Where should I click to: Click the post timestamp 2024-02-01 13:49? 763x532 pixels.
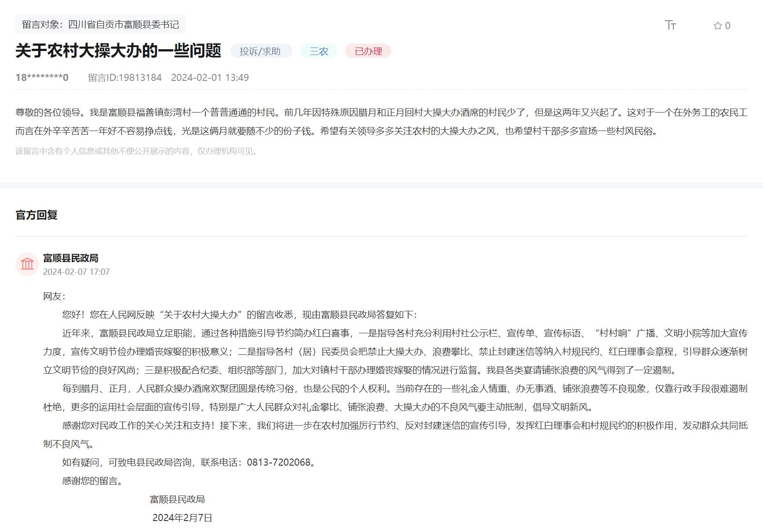[210, 78]
